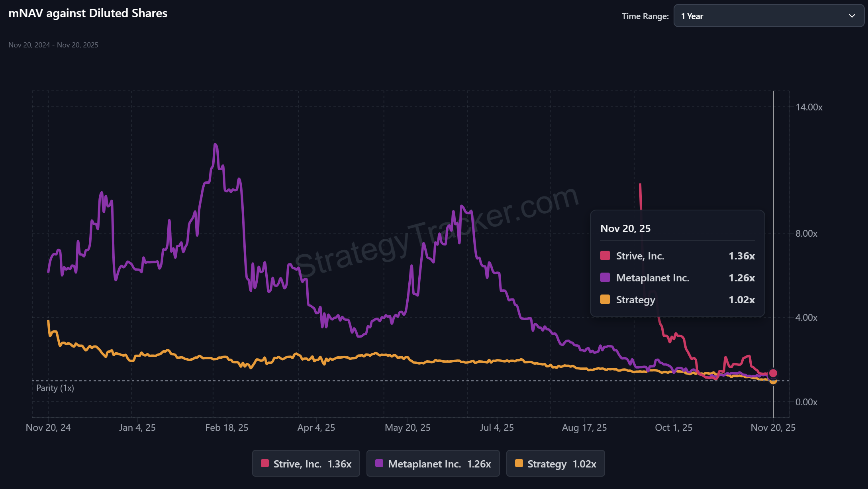Click the mNAV against Diluted Shares title

click(88, 13)
